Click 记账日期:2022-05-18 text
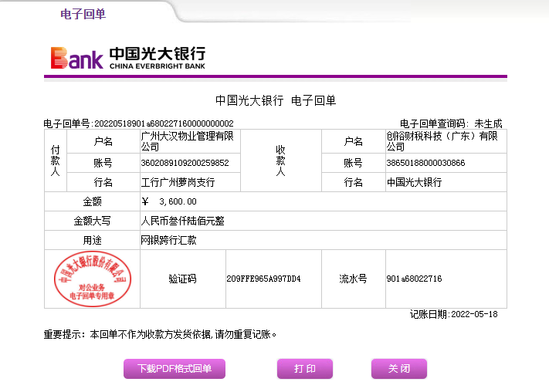 pyautogui.click(x=454, y=314)
